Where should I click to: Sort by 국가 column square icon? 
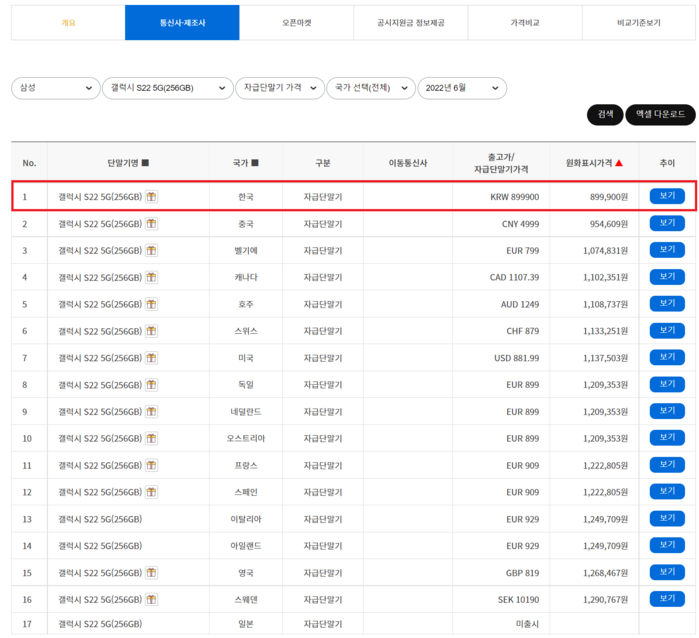click(x=255, y=163)
